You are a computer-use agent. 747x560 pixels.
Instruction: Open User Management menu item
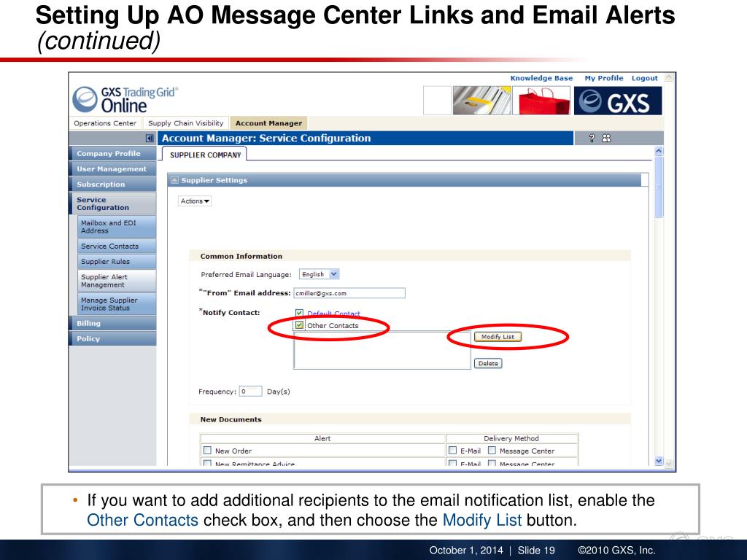point(113,168)
